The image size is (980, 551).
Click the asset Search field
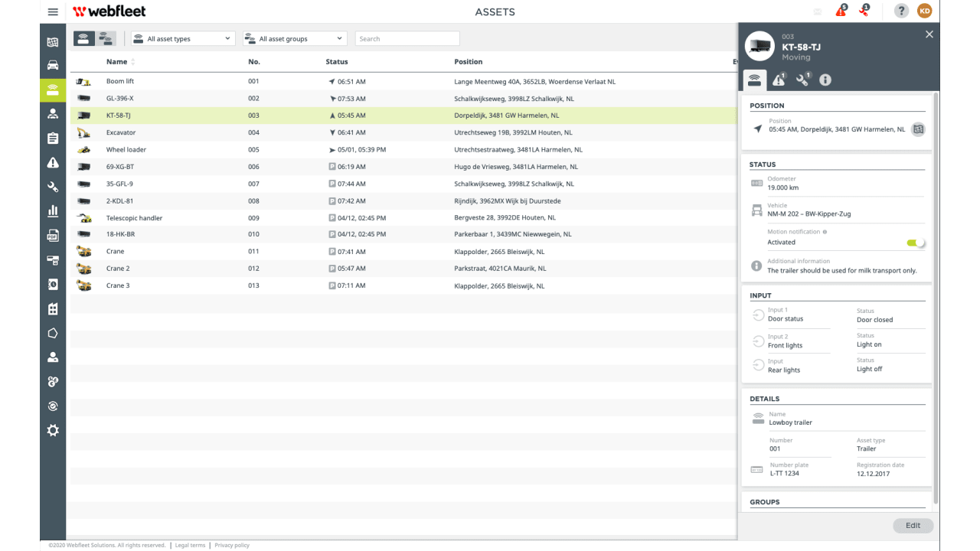[x=407, y=38]
